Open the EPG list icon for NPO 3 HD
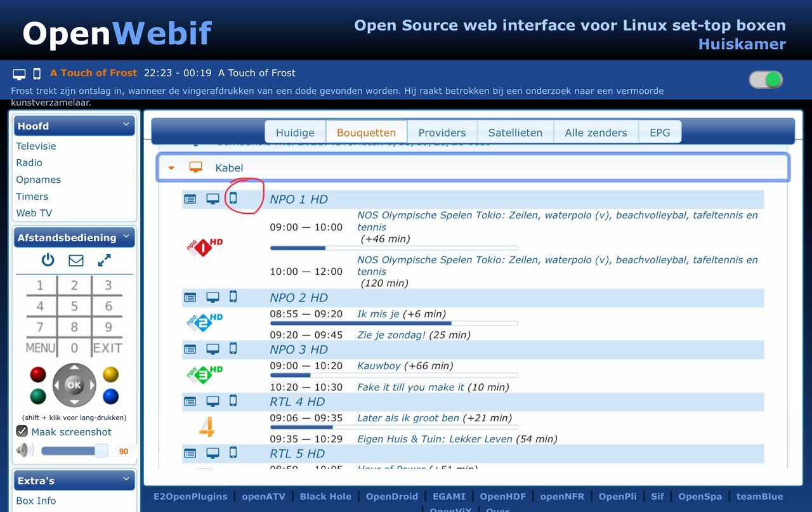The width and height of the screenshot is (812, 512). click(x=190, y=349)
